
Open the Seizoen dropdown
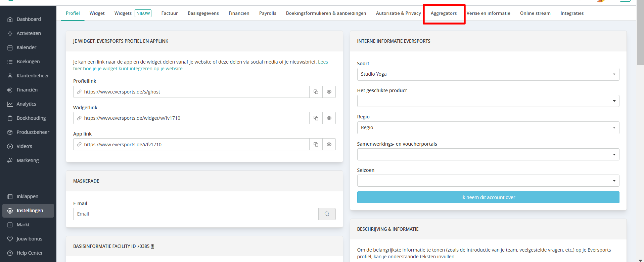(488, 181)
